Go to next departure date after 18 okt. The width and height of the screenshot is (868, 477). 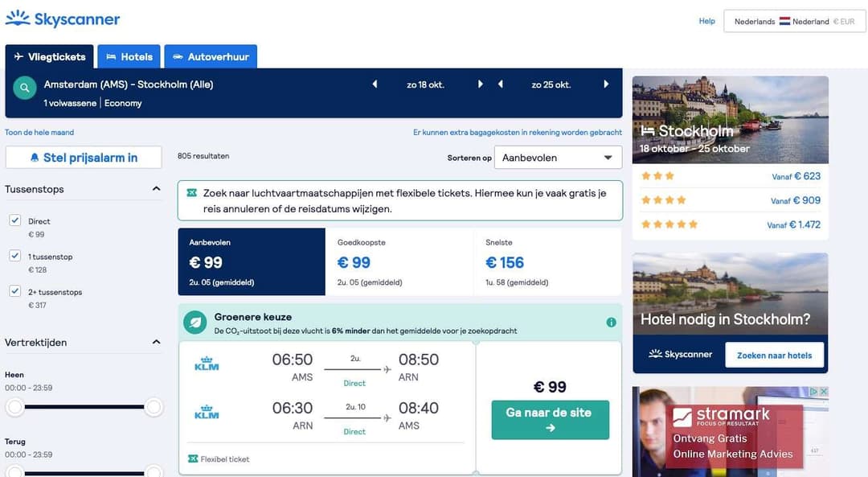pos(480,84)
